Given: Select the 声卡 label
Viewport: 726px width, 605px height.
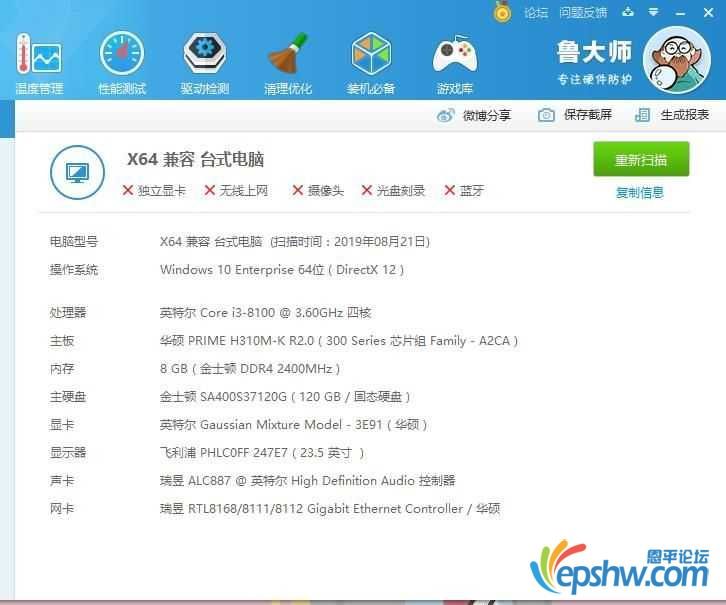Looking at the screenshot, I should pyautogui.click(x=62, y=481).
